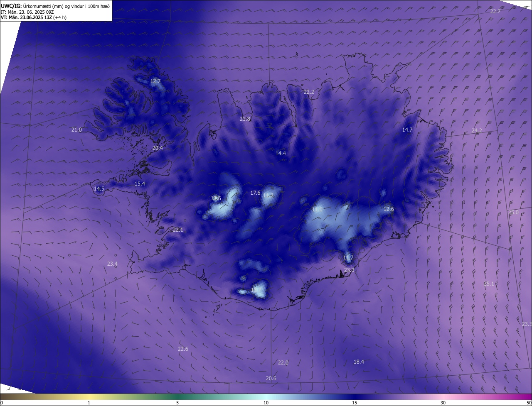Image resolution: width=532 pixels, height=406 pixels.
Task: Click the 30 tick label on the color scale
Action: [443, 403]
